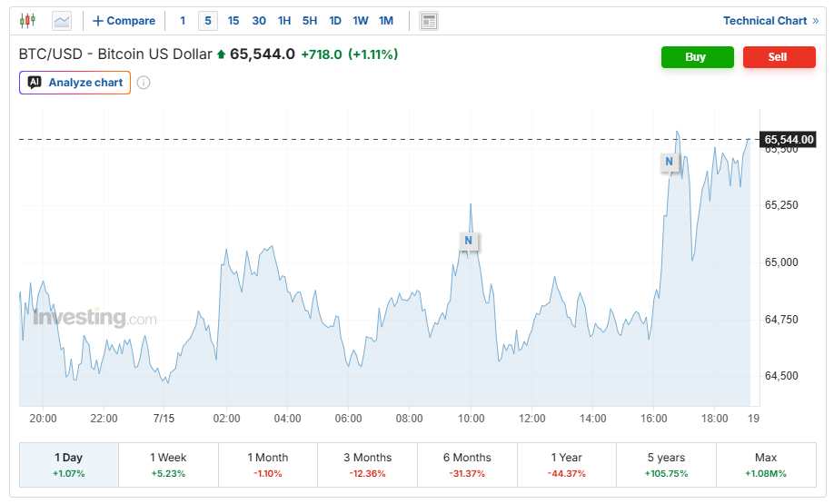Click the green up arrow beside price

[x=222, y=54]
